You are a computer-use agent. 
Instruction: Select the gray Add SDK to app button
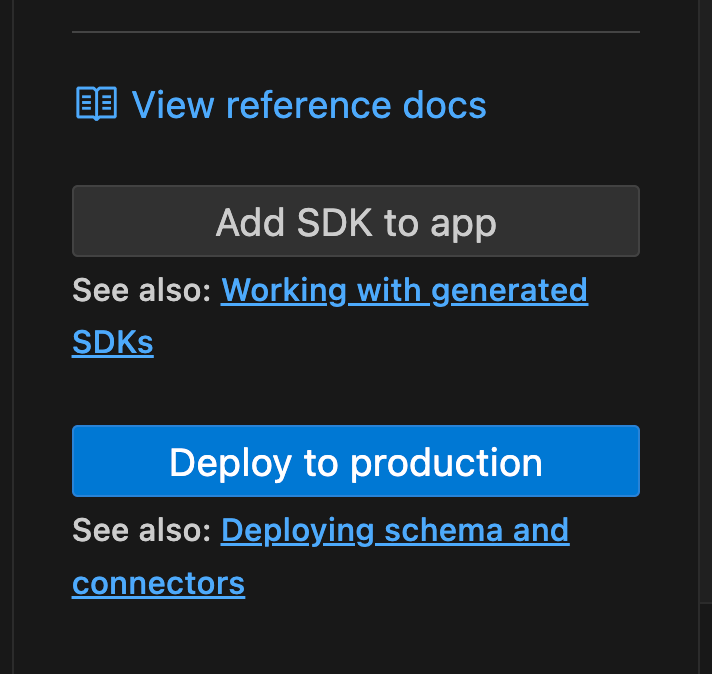coord(355,221)
